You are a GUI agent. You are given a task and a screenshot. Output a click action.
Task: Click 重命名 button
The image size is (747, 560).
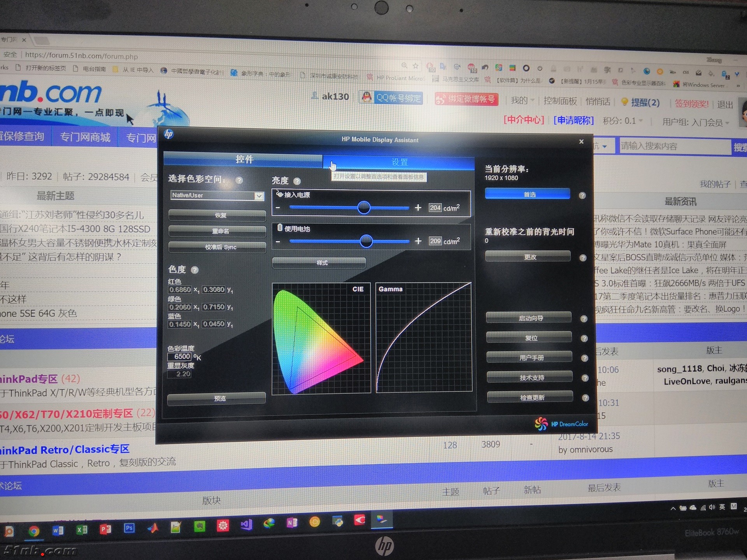[217, 231]
